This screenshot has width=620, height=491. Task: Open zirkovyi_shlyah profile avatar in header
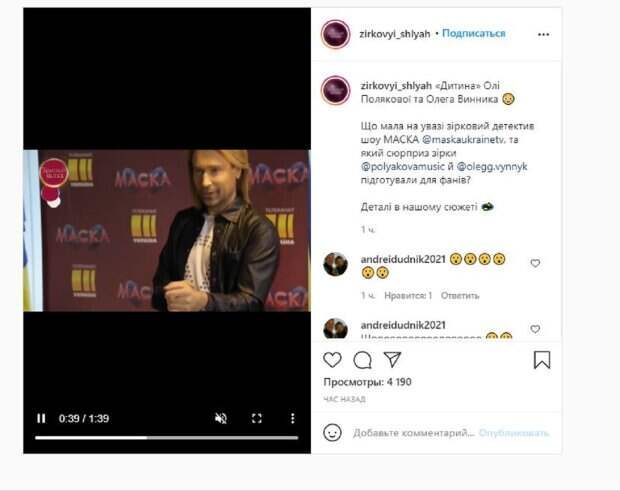coord(336,34)
